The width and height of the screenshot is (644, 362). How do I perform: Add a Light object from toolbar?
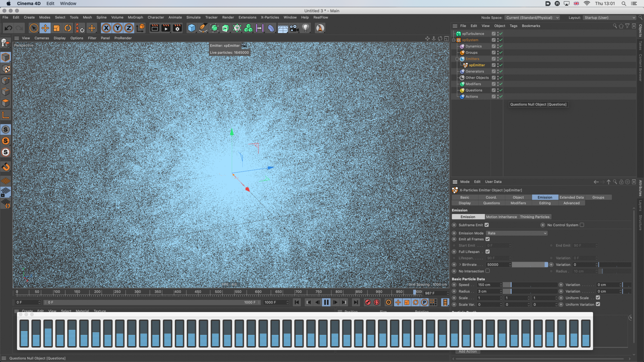(x=306, y=28)
